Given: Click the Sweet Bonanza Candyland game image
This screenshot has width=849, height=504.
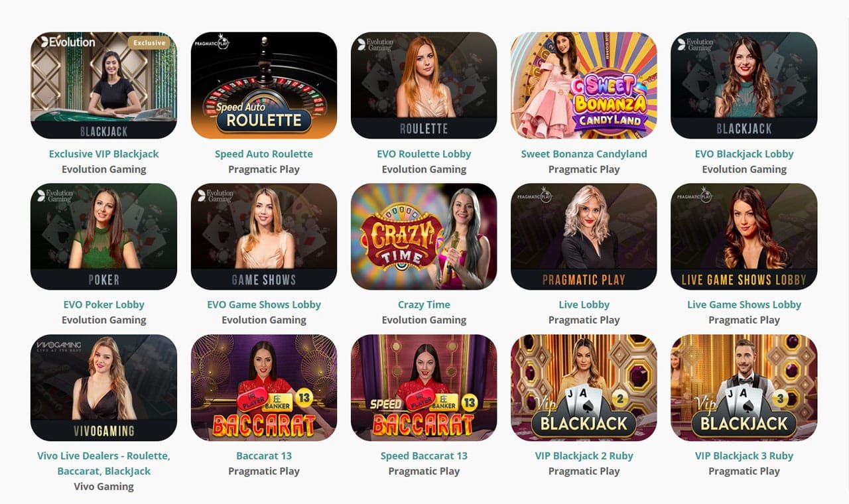Looking at the screenshot, I should coord(584,86).
